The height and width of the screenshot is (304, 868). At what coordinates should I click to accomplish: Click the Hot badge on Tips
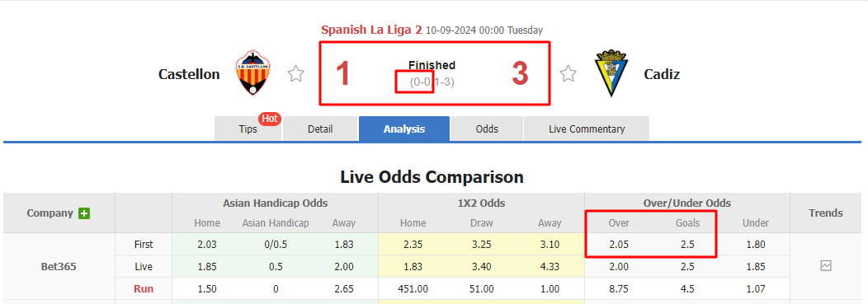pyautogui.click(x=270, y=119)
